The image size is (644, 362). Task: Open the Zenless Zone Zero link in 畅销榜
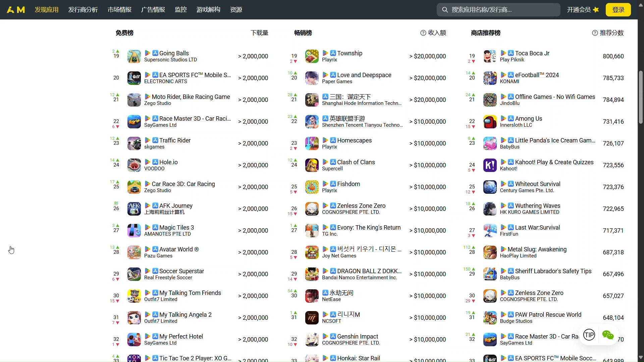[x=361, y=205]
